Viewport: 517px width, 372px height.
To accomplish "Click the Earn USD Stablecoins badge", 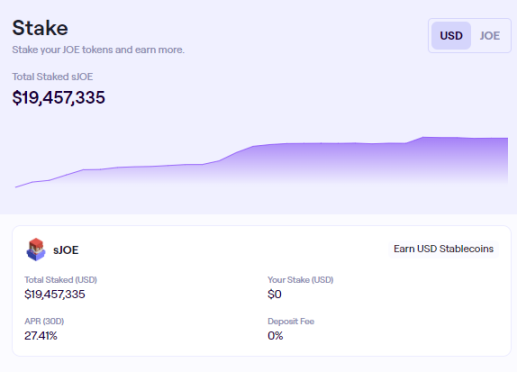I will pos(443,249).
